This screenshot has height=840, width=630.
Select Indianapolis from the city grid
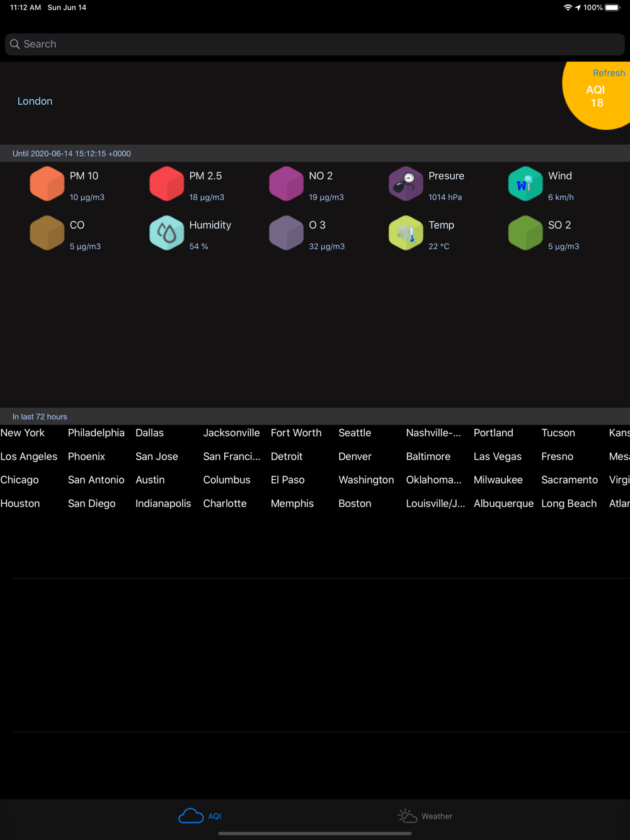point(163,504)
